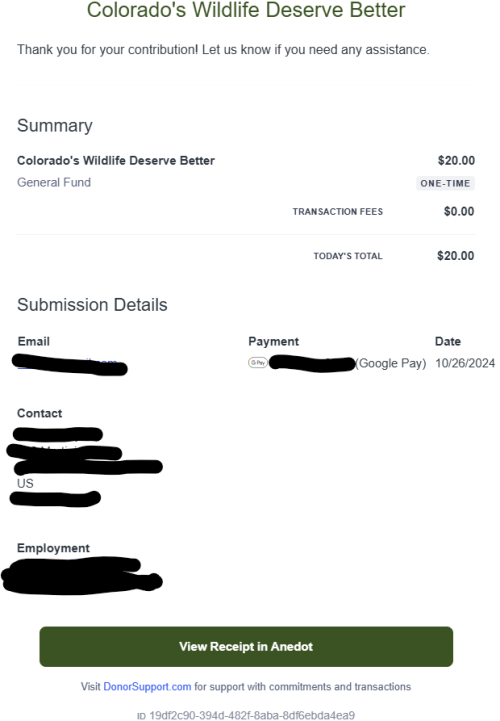Click the Transaction Fees $0.00 amount
Image resolution: width=500 pixels, height=721 pixels.
[x=459, y=212]
